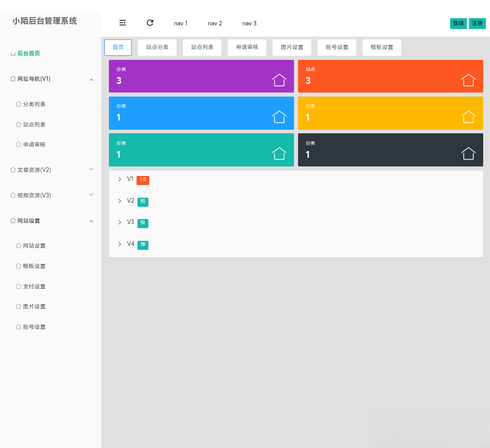This screenshot has height=448, width=490.
Task: Switch to the 站点分类 tab
Action: pyautogui.click(x=157, y=47)
